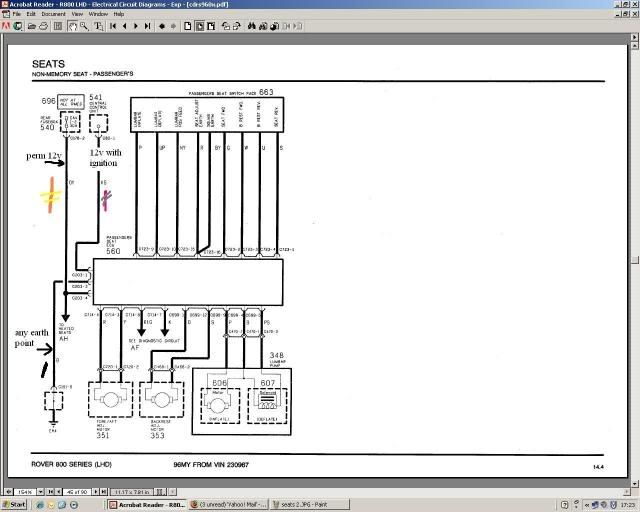Image resolution: width=640 pixels, height=512 pixels.
Task: Click the Previous Page arrow
Action: coord(124,26)
